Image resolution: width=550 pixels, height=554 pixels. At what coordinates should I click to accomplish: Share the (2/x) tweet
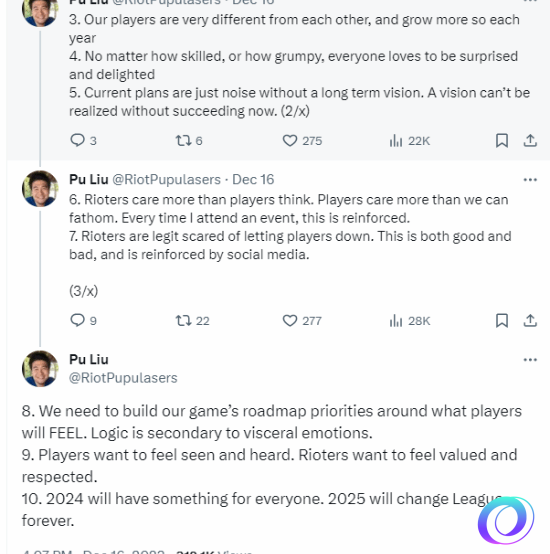click(530, 141)
